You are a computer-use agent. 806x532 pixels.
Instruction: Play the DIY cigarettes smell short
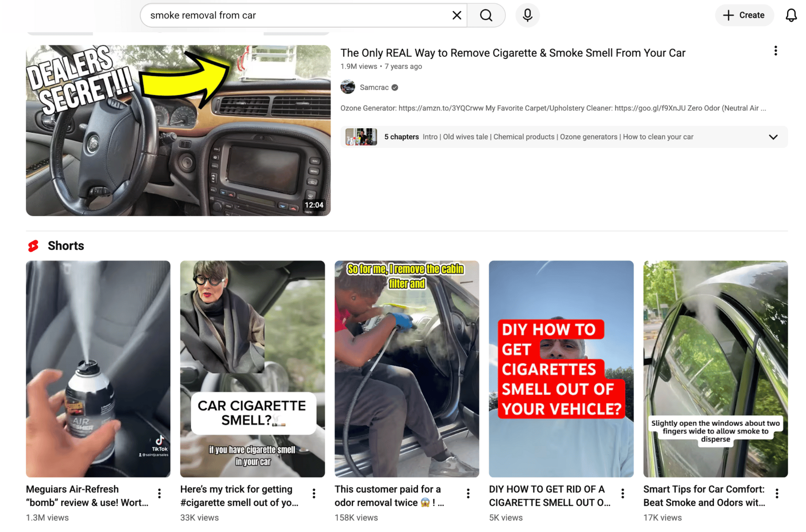pyautogui.click(x=561, y=368)
